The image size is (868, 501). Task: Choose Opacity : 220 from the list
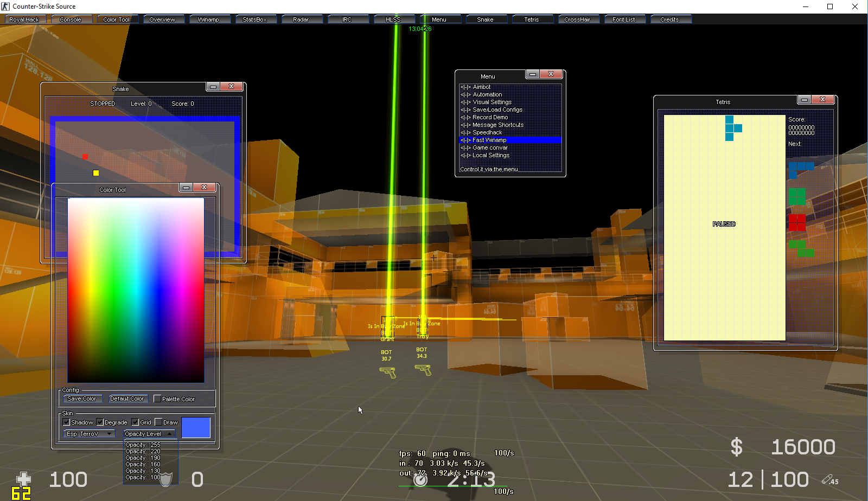pos(143,451)
